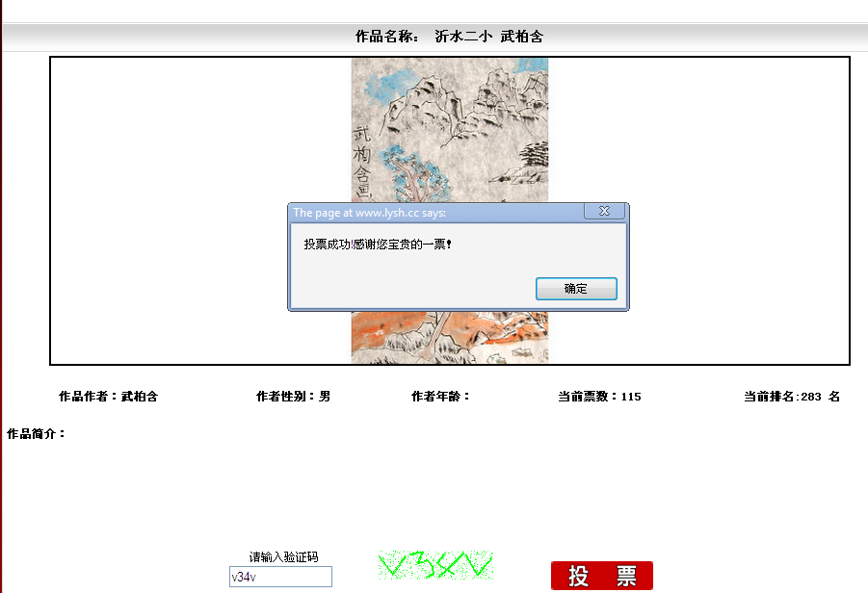Click the text 作品作者：武柏含
Viewport: 868px width, 593px height.
pyautogui.click(x=109, y=396)
